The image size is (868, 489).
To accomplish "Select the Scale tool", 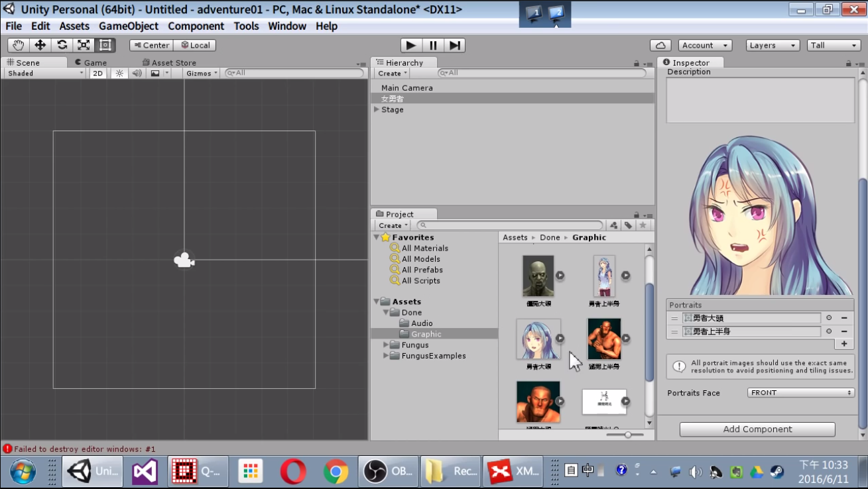I will click(x=84, y=45).
